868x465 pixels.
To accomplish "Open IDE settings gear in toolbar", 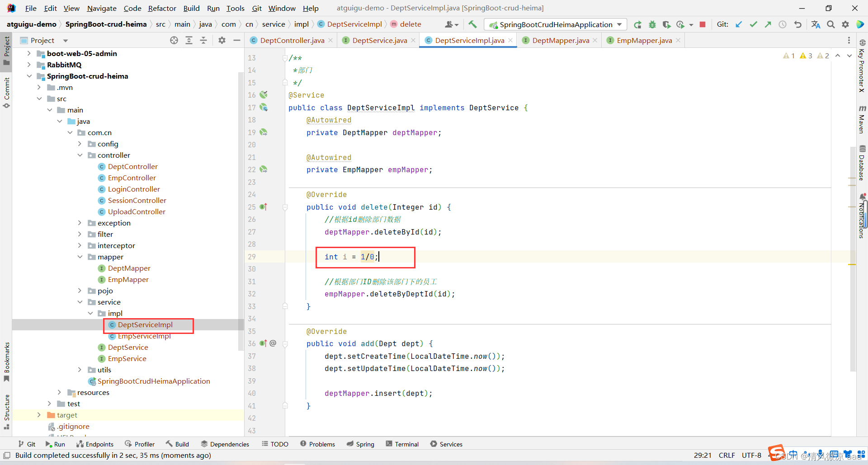I will [x=845, y=24].
